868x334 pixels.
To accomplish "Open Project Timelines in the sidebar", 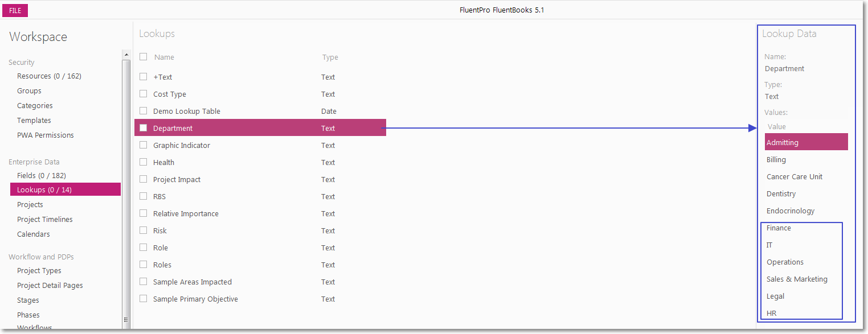I will point(45,220).
